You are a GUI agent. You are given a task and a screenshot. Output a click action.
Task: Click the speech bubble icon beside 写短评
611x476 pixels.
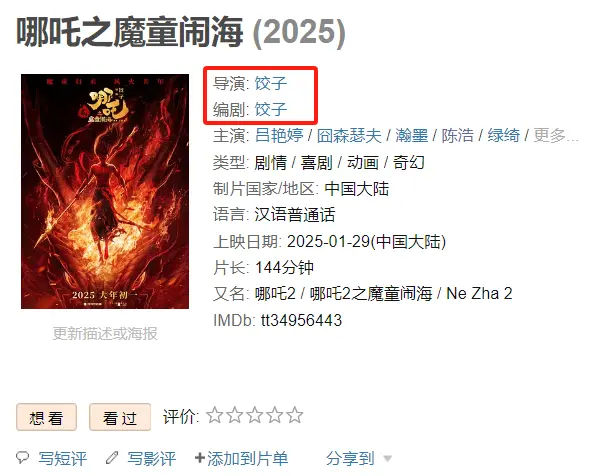(23, 457)
